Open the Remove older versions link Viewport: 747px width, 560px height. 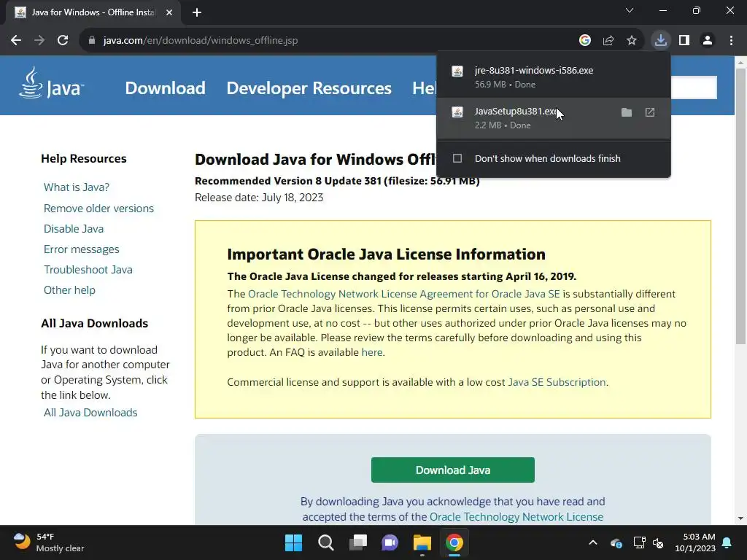(98, 208)
